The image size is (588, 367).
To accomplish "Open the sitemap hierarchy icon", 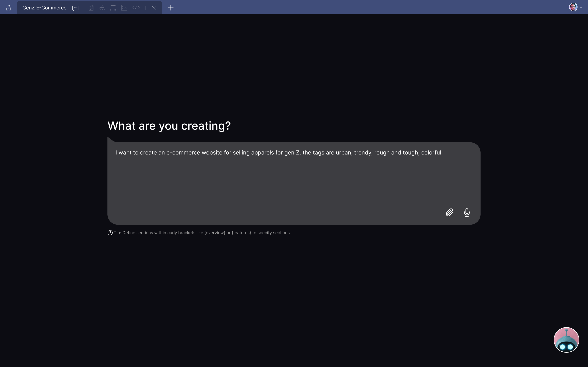I will (x=102, y=8).
